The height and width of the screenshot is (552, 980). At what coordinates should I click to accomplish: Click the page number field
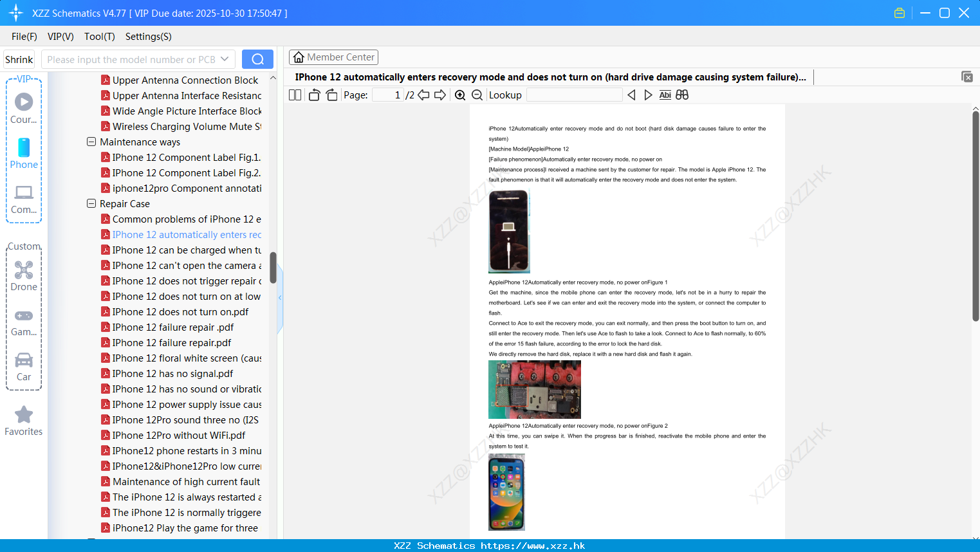point(388,95)
